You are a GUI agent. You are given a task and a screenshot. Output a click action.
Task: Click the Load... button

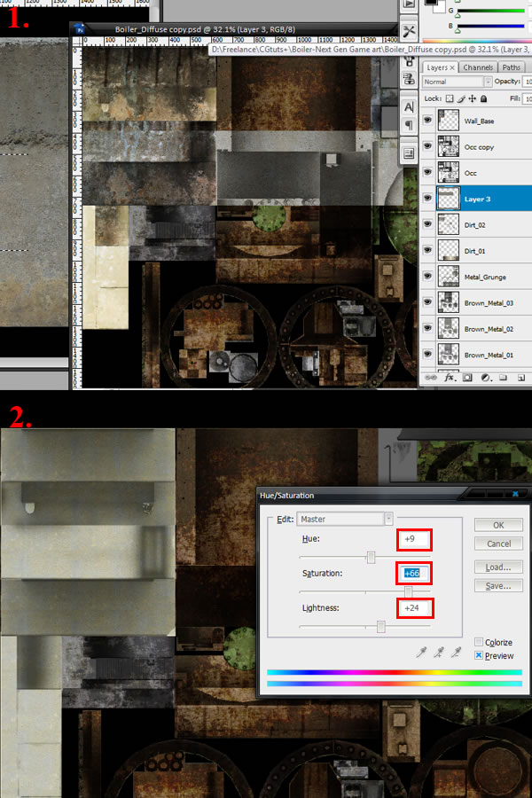[x=498, y=567]
